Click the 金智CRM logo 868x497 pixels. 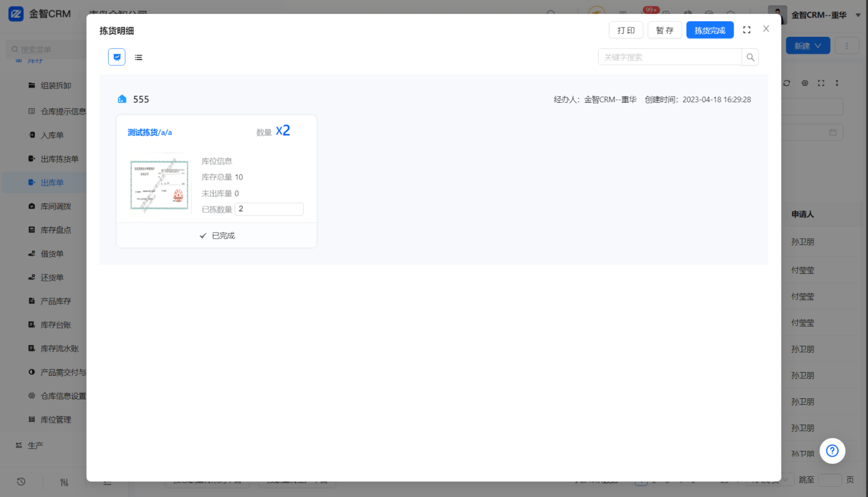pos(40,14)
